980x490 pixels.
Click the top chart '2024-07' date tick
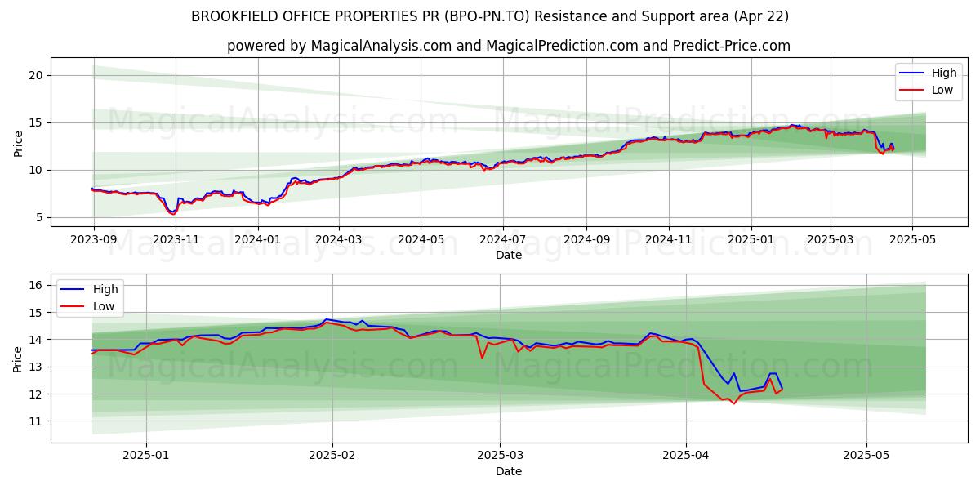coord(502,240)
